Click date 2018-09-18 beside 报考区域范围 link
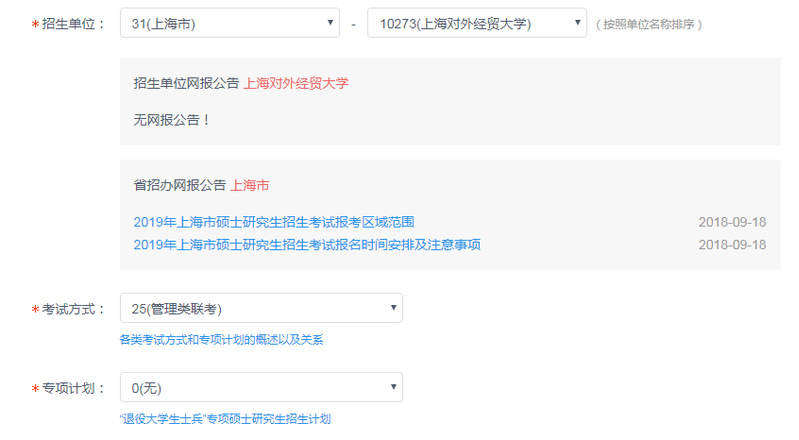The width and height of the screenshot is (799, 440). click(732, 222)
